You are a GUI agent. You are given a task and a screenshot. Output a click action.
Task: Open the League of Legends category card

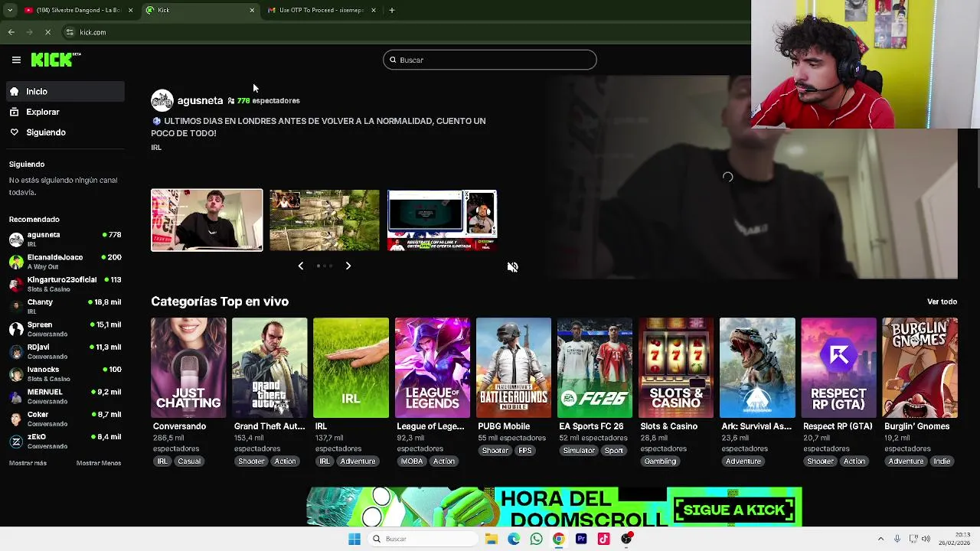coord(433,367)
